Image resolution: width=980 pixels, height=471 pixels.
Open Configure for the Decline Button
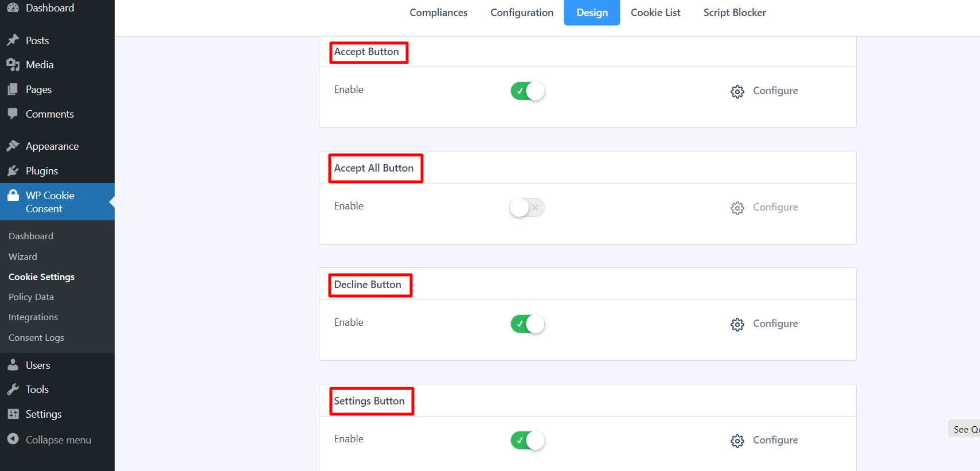click(764, 324)
